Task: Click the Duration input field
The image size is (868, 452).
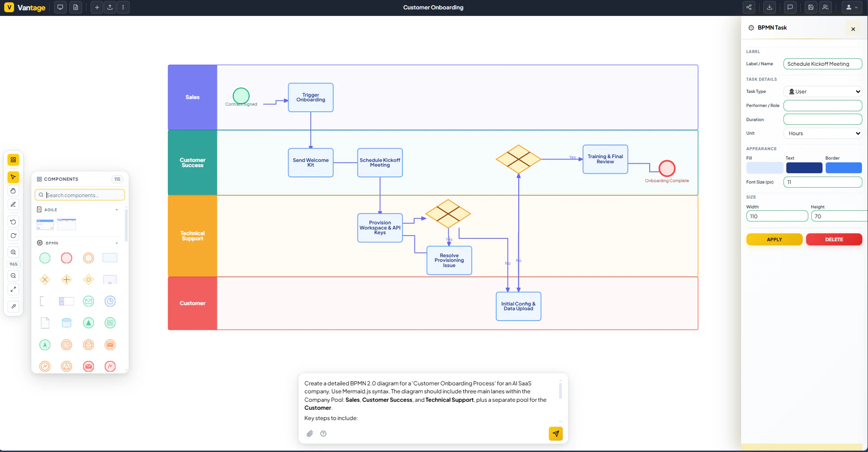Action: (822, 119)
